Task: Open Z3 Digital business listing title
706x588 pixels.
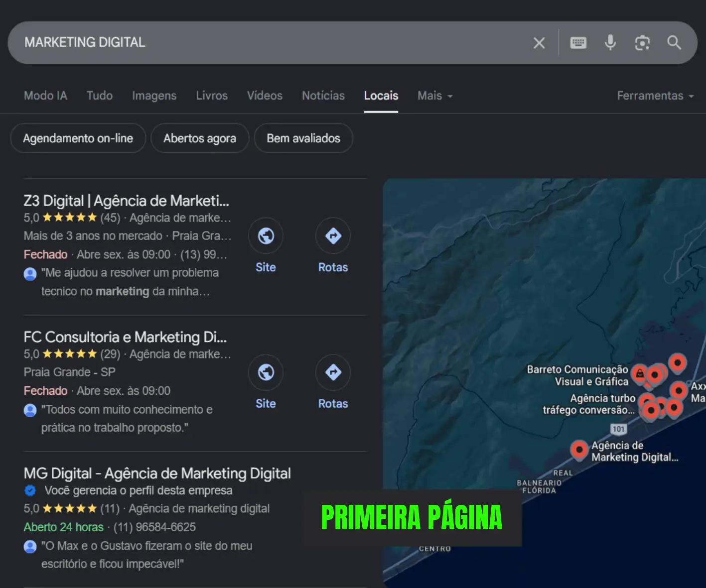Action: tap(127, 201)
